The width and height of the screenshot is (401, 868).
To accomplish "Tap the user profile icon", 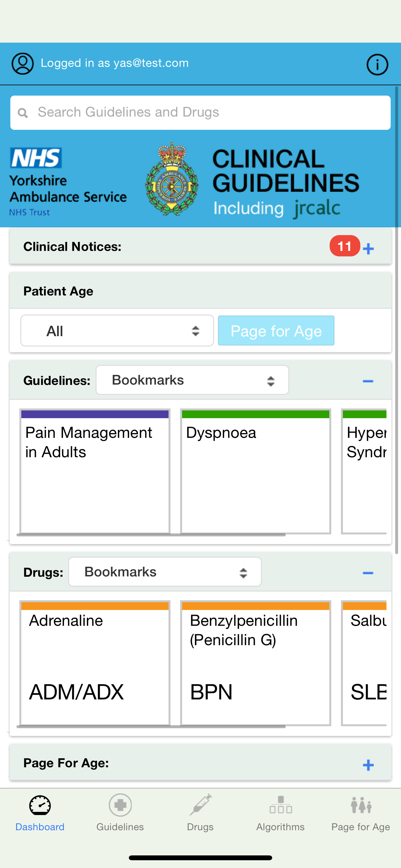I will pyautogui.click(x=23, y=63).
